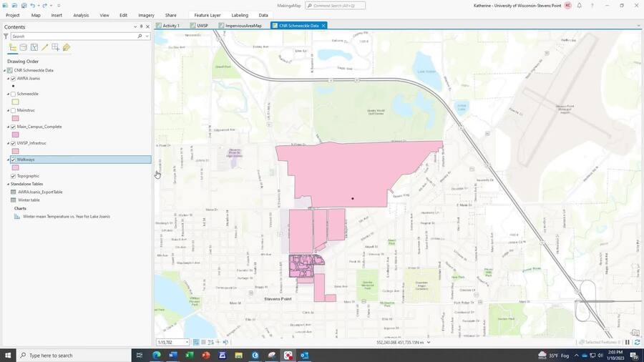644x362 pixels.
Task: Close the CNR Schmeeckle Data tab
Action: [323, 26]
